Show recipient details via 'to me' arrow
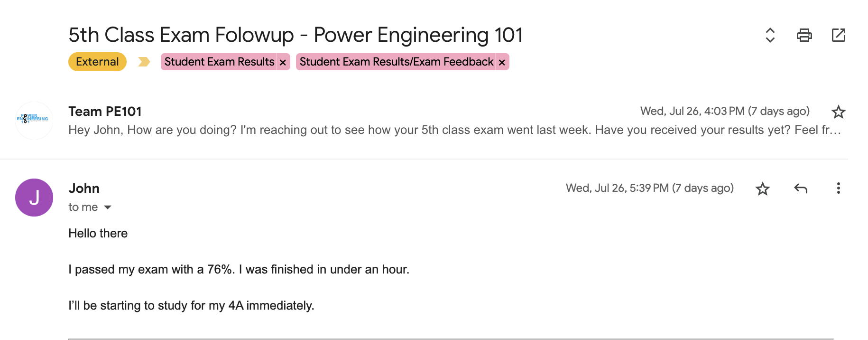868x340 pixels. pyautogui.click(x=108, y=208)
